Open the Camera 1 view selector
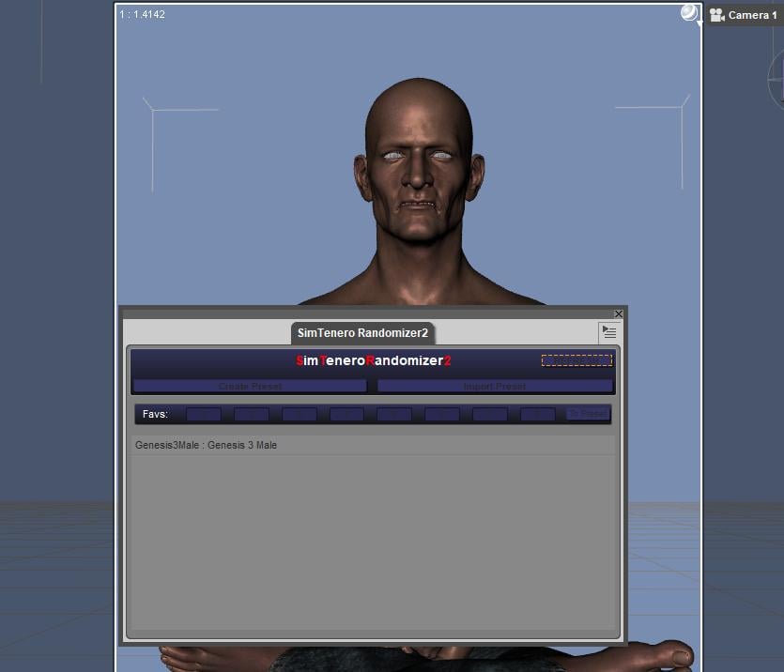784x672 pixels. 745,15
